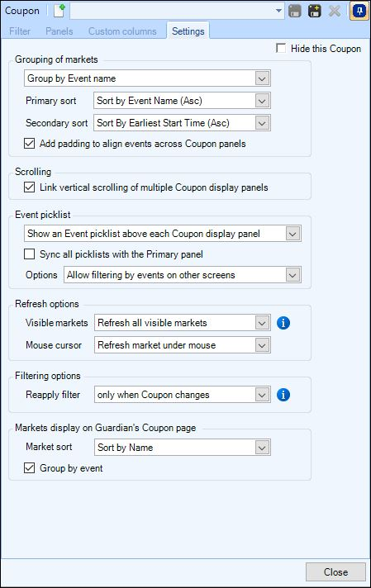Click the new Coupon document icon
371x588 pixels.
(59, 11)
